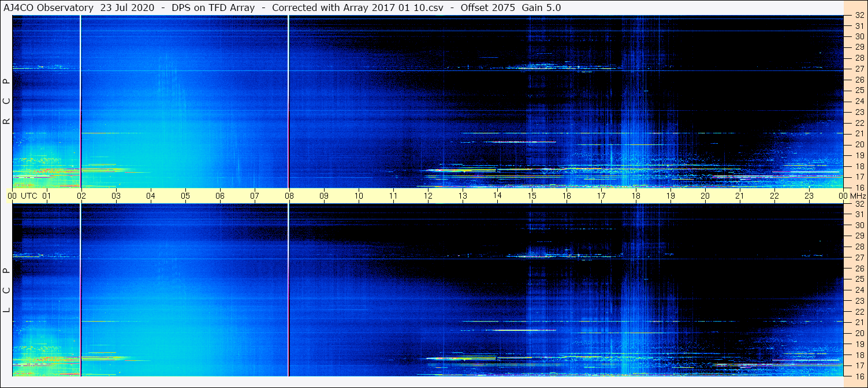Select the 12 UTC time axis label

(x=427, y=196)
